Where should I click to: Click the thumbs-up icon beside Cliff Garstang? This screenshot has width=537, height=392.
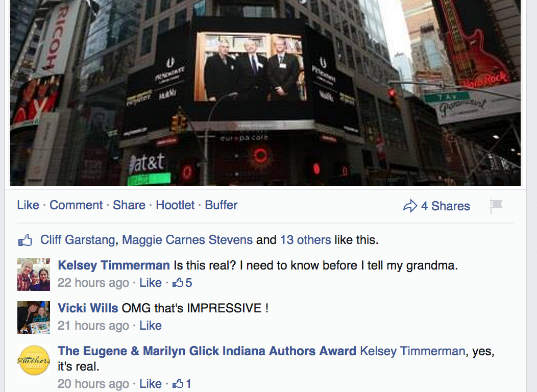click(25, 240)
